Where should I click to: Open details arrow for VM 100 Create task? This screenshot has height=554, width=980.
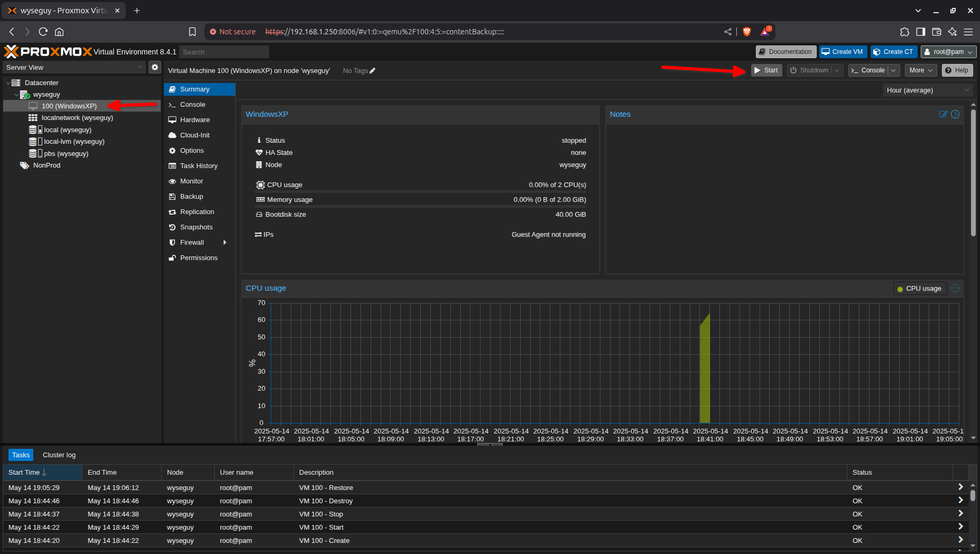click(960, 540)
